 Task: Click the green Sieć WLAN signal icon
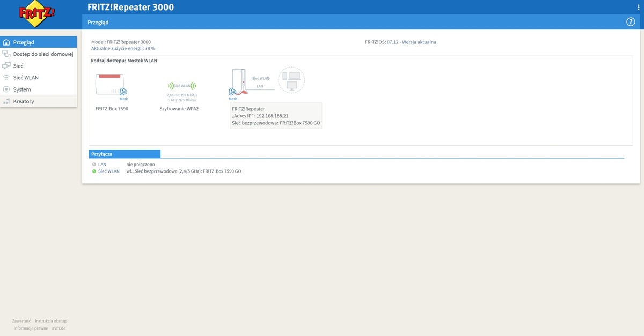pos(182,86)
